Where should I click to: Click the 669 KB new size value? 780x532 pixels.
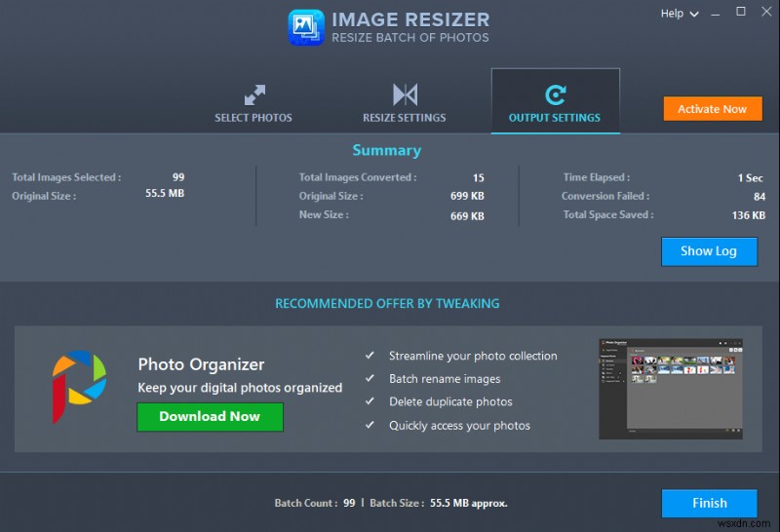click(x=467, y=215)
